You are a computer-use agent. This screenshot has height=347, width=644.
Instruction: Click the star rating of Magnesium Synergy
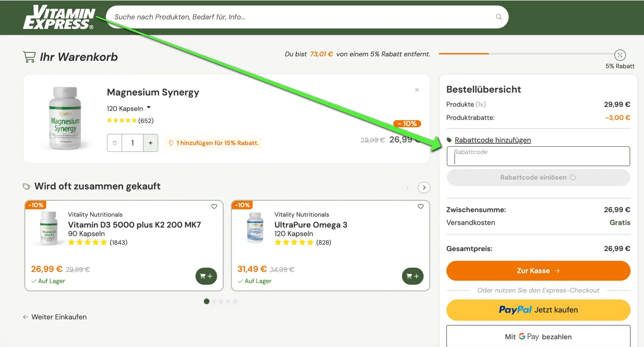122,121
